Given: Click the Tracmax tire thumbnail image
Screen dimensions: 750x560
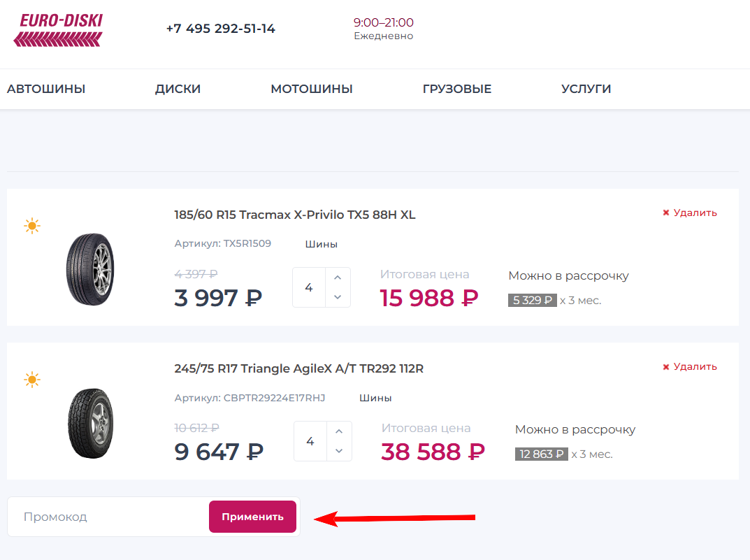Looking at the screenshot, I should tap(90, 268).
